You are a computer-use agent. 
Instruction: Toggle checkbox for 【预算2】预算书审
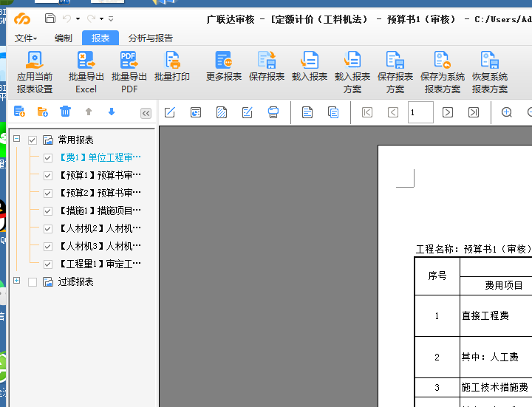coord(48,194)
